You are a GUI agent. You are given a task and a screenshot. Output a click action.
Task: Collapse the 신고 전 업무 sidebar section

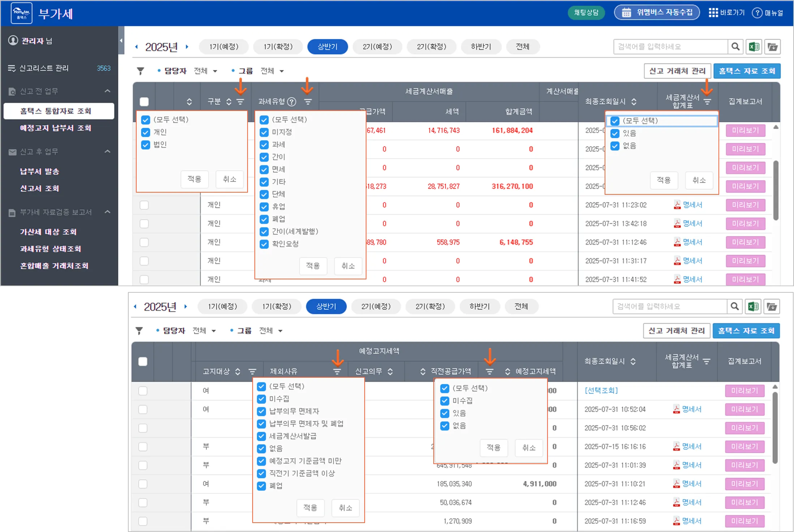107,91
